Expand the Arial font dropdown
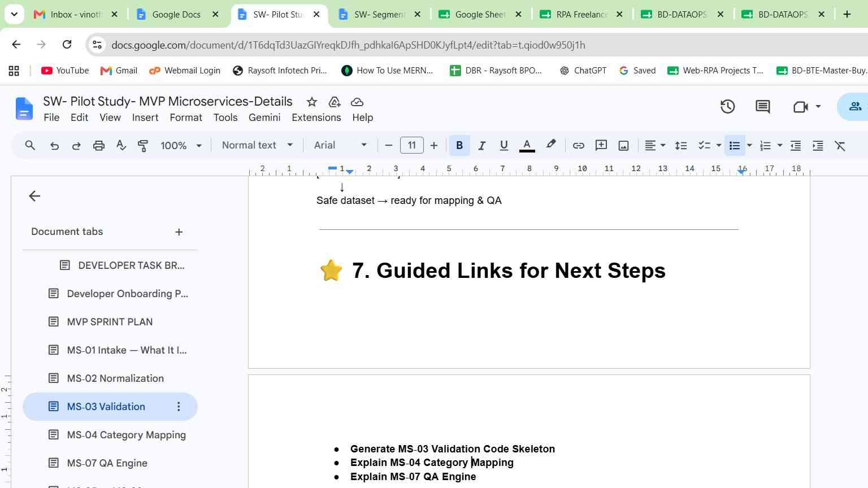This screenshot has height=488, width=868. [341, 145]
